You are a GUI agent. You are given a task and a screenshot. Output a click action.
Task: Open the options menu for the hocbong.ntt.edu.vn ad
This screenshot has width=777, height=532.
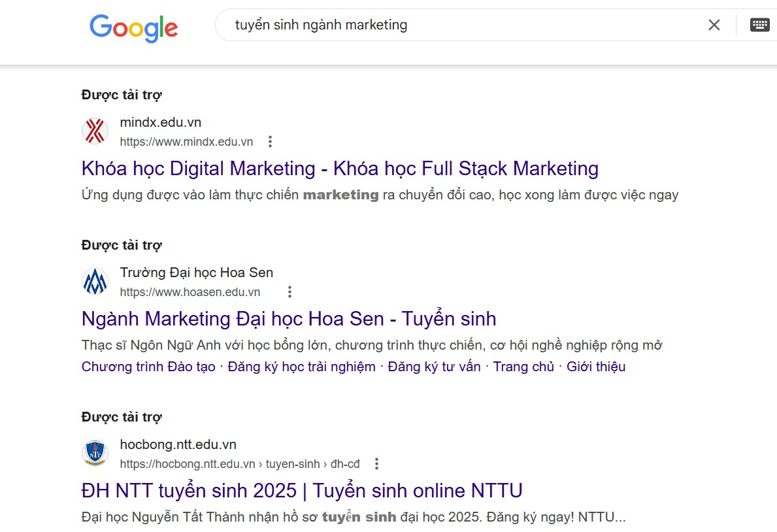376,463
